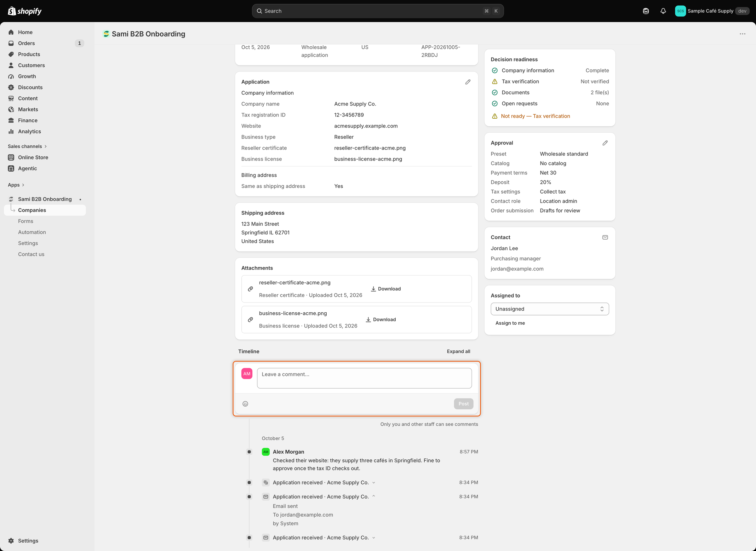Expand the Apps section
This screenshot has height=551, width=756.
pyautogui.click(x=16, y=185)
